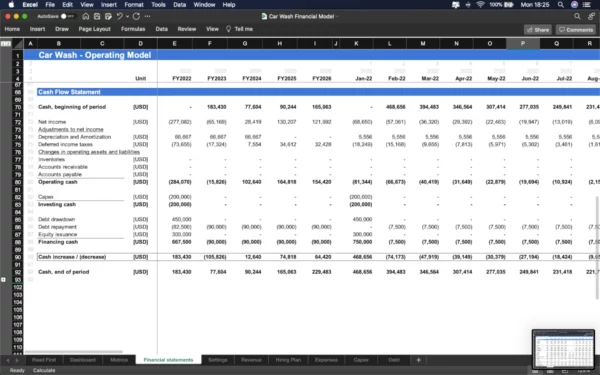
Task: Click the outline level buttons above row numbers
Action: point(6,44)
